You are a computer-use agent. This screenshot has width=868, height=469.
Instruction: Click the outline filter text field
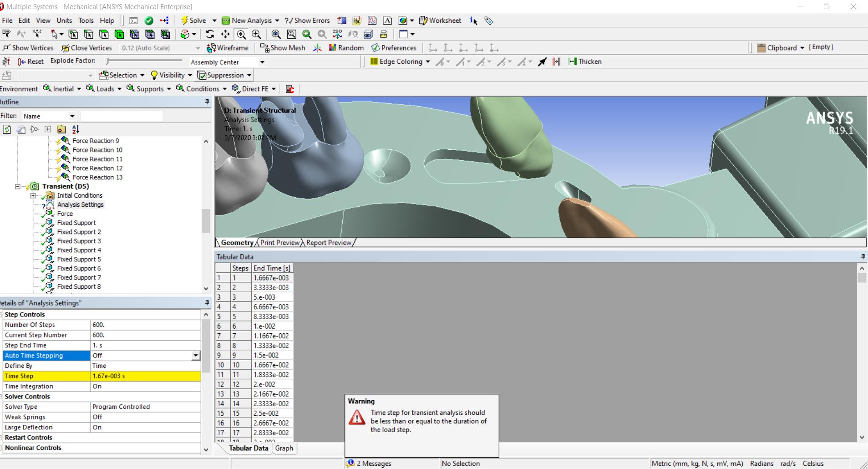pos(122,116)
